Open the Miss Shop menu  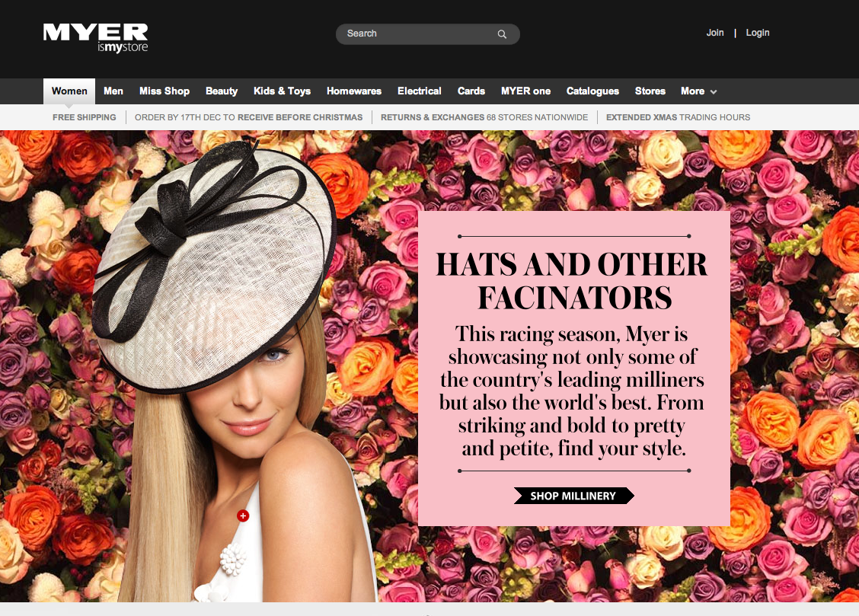(164, 91)
